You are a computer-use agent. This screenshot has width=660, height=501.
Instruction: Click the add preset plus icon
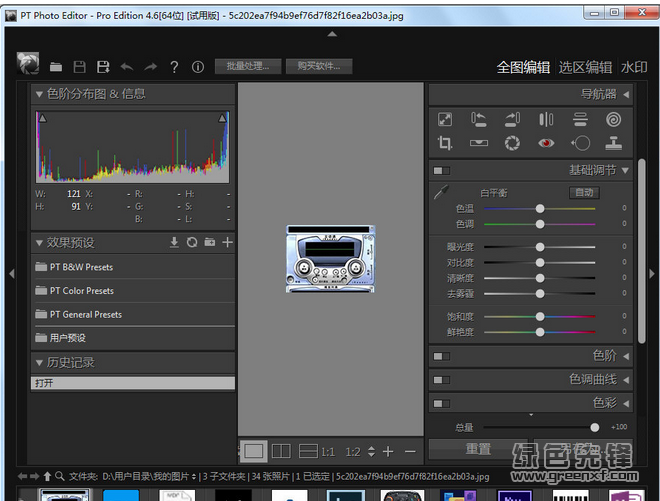click(227, 242)
